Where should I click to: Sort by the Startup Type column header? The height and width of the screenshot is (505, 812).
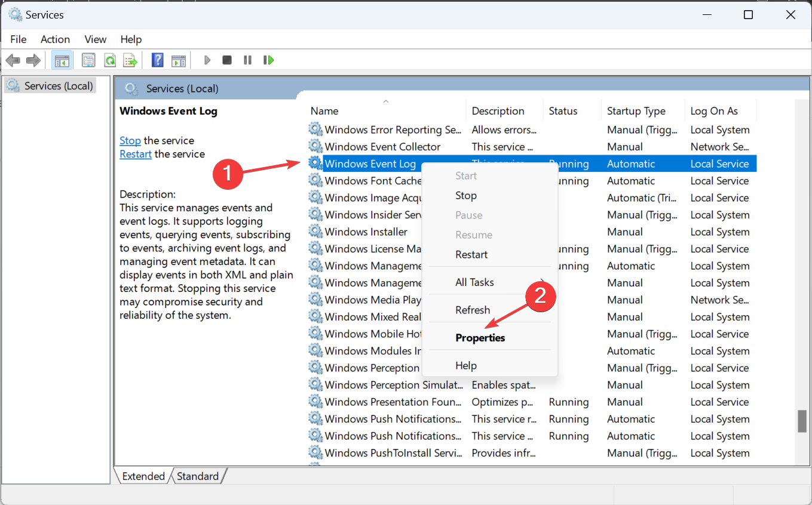[x=636, y=111]
